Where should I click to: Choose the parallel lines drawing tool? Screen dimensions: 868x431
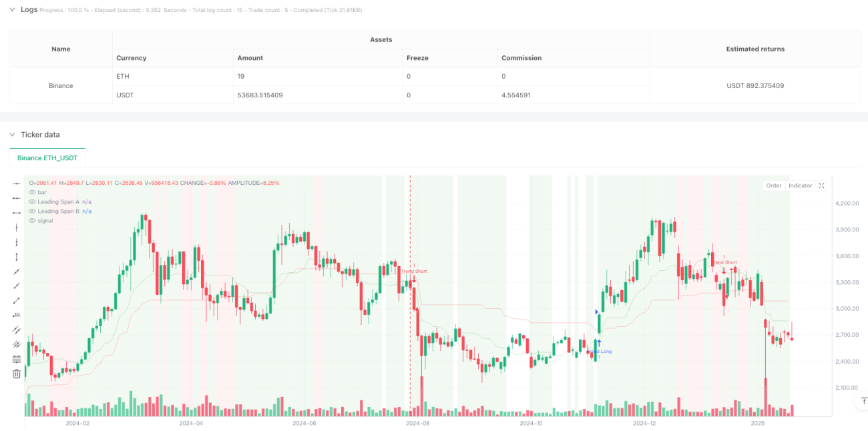pos(17,330)
